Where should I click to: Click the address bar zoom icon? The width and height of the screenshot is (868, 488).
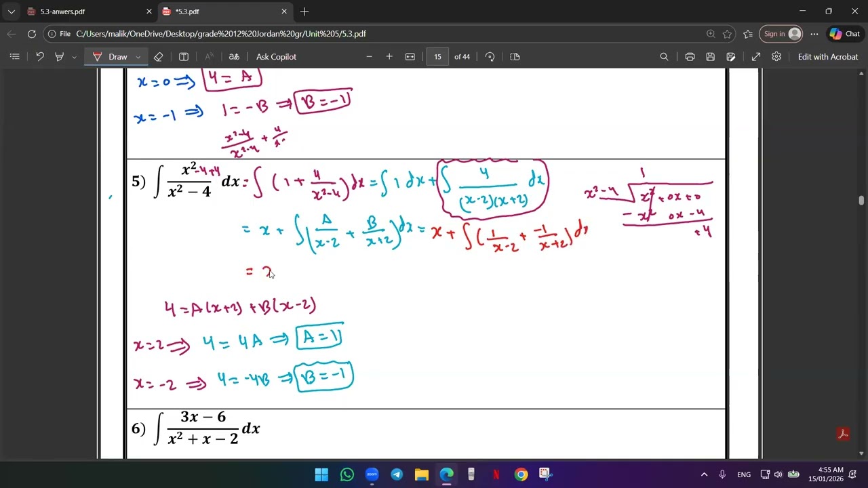(711, 34)
